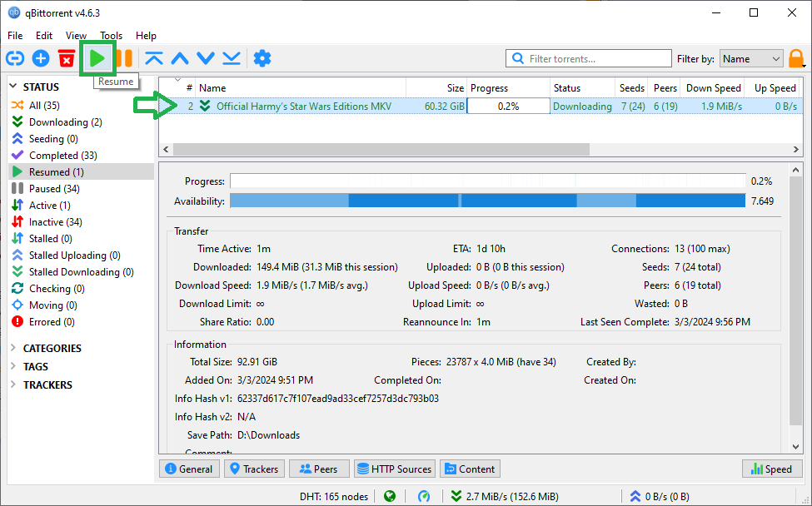Image resolution: width=812 pixels, height=506 pixels.
Task: Sort by the Seeds column header
Action: (632, 88)
